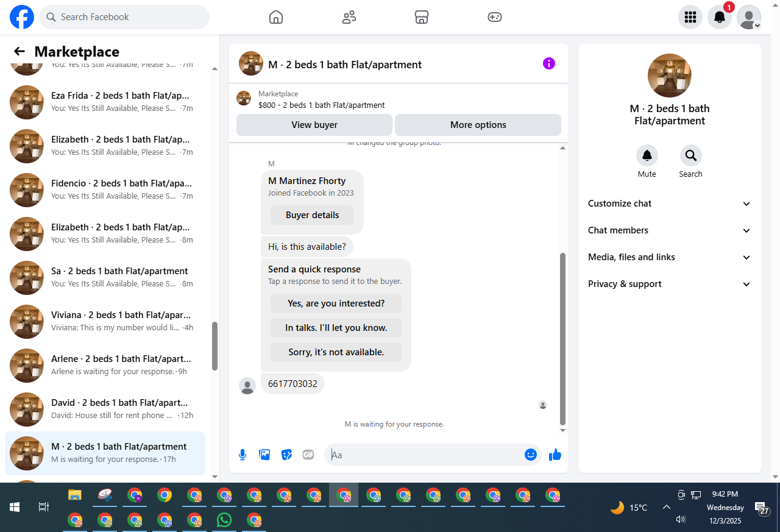Open the Facebook menu grid icon
The width and height of the screenshot is (780, 532).
coord(690,17)
